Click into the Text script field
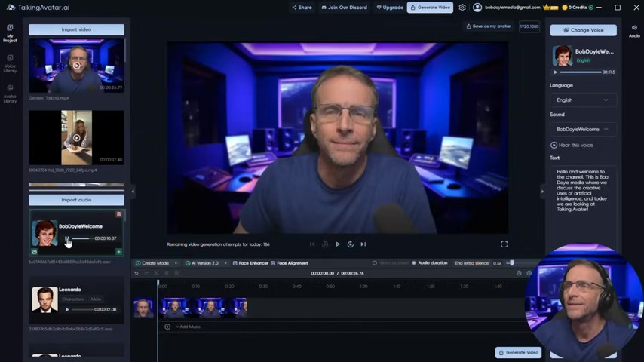 coord(583,205)
